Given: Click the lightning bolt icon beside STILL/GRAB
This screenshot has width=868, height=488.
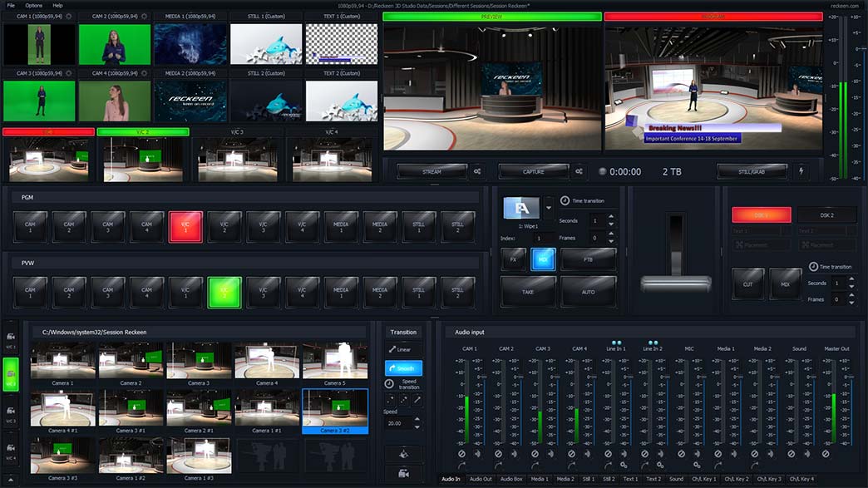Looking at the screenshot, I should [x=801, y=171].
